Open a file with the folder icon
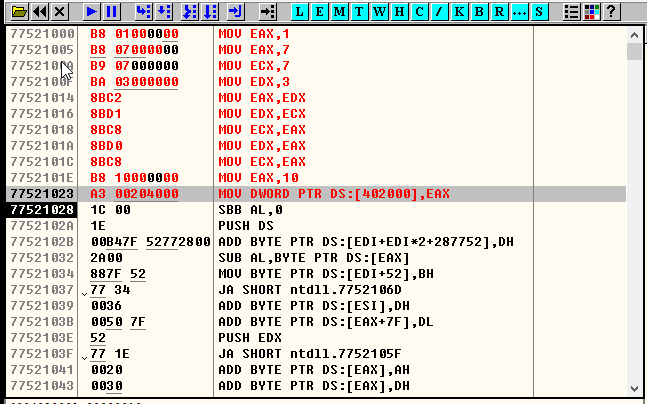The width and height of the screenshot is (647, 404). (x=19, y=12)
